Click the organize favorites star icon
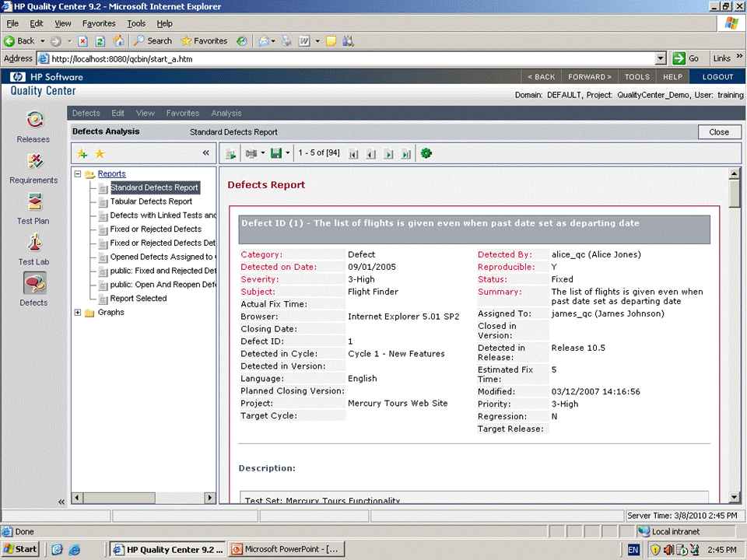 [100, 153]
